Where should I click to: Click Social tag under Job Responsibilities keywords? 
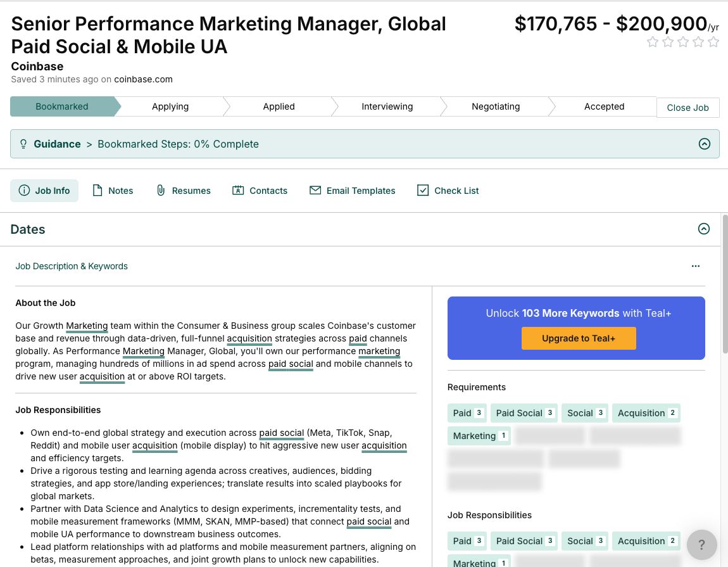[585, 540]
